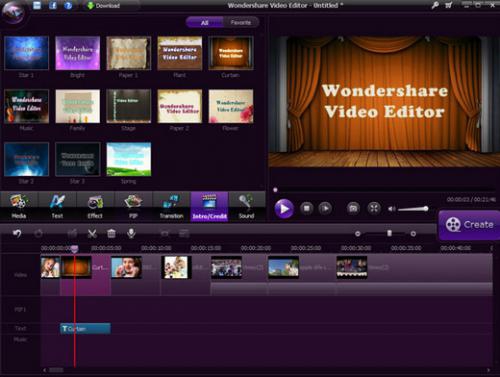
Task: Open the Text tab
Action: point(57,206)
